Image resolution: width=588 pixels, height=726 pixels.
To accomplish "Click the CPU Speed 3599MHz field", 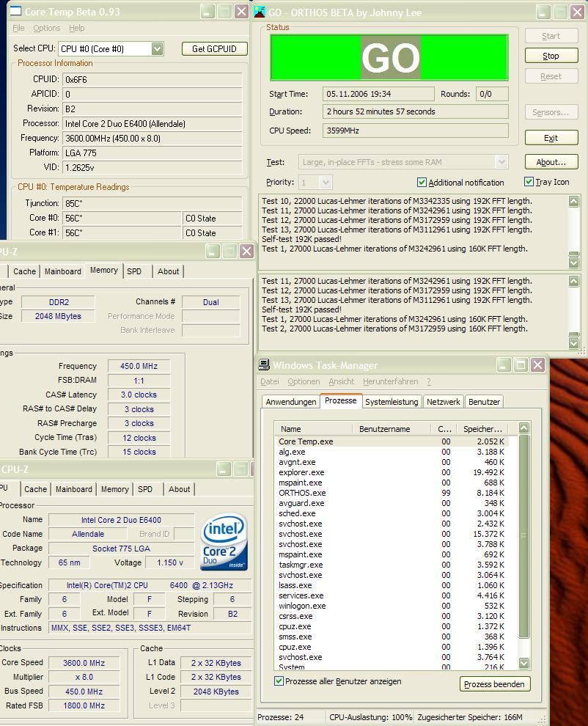I will [x=415, y=130].
